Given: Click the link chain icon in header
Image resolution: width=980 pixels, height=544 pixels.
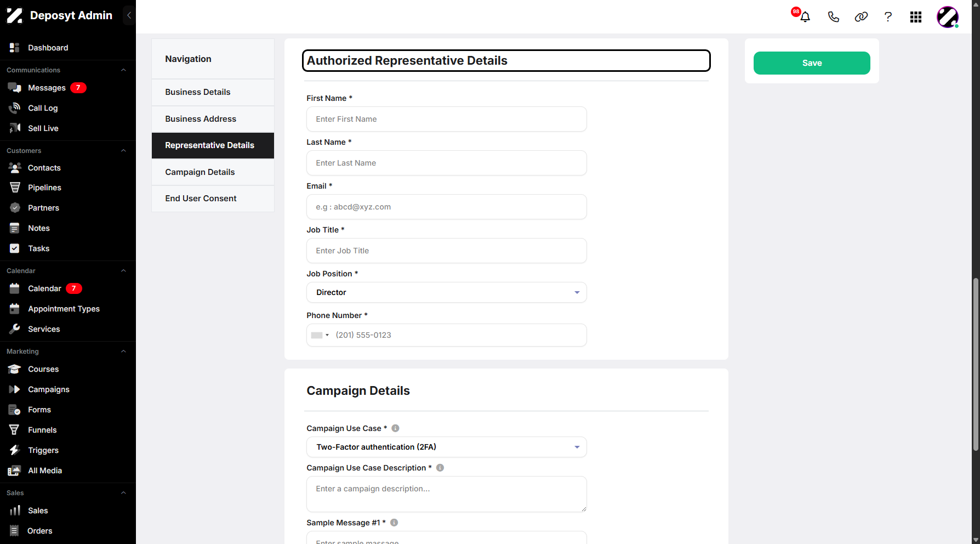Looking at the screenshot, I should (861, 16).
